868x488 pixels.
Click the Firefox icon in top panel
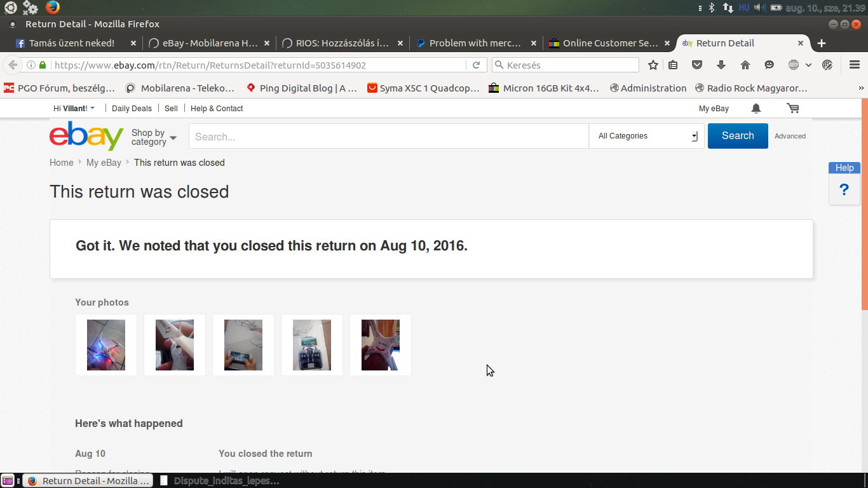[53, 8]
